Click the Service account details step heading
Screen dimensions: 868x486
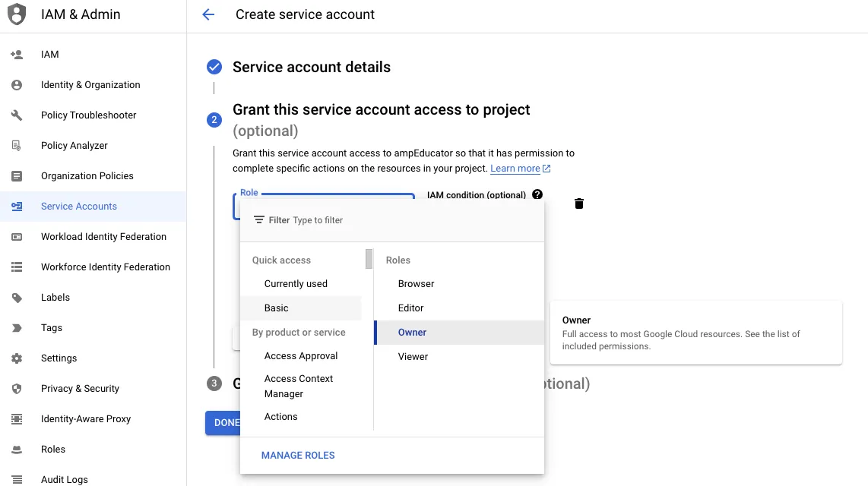312,67
